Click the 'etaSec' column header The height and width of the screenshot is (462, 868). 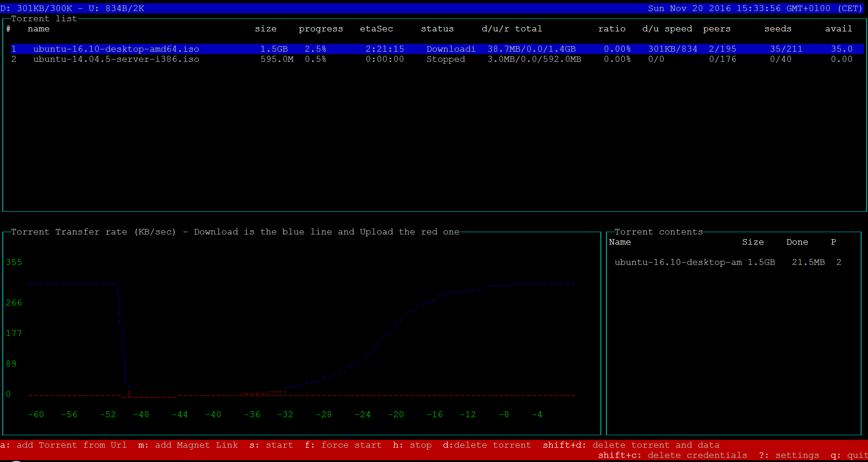[377, 29]
